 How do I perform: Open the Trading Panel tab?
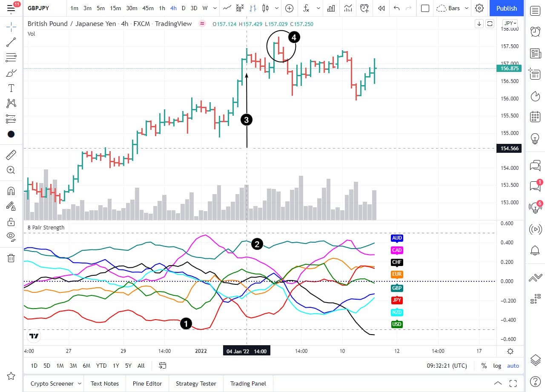click(248, 383)
